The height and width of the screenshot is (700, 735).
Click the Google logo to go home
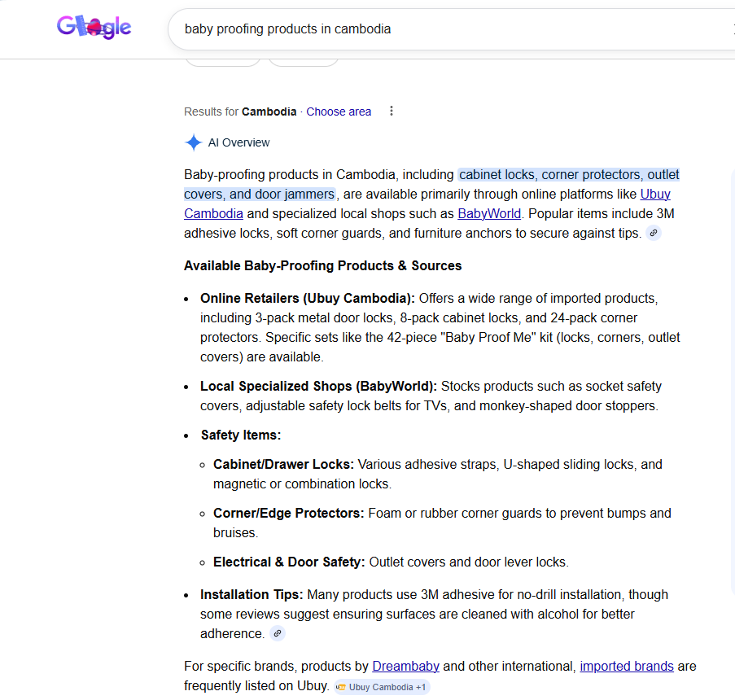click(94, 27)
